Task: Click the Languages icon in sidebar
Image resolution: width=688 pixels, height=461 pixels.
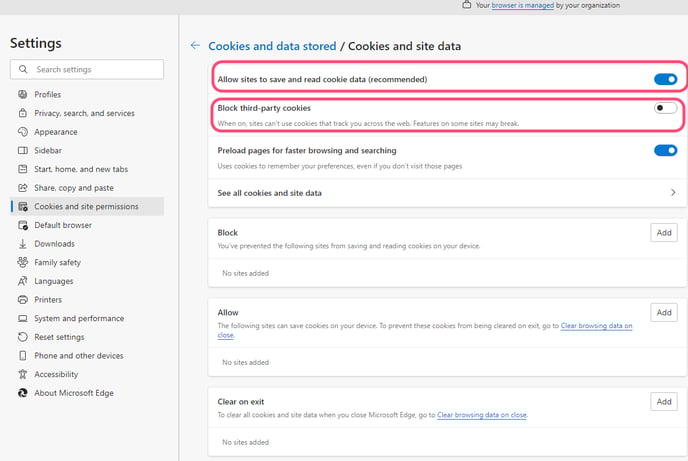Action: pos(23,281)
